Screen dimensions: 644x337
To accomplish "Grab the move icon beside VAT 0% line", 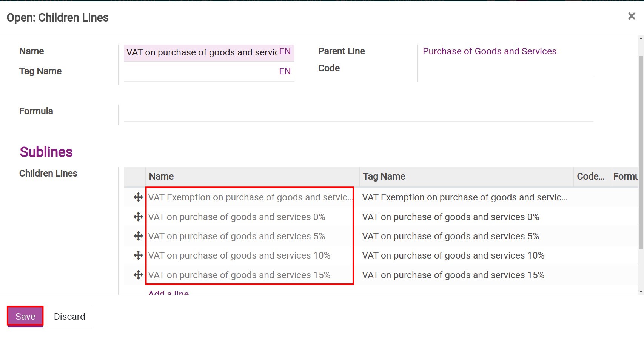I will [138, 217].
